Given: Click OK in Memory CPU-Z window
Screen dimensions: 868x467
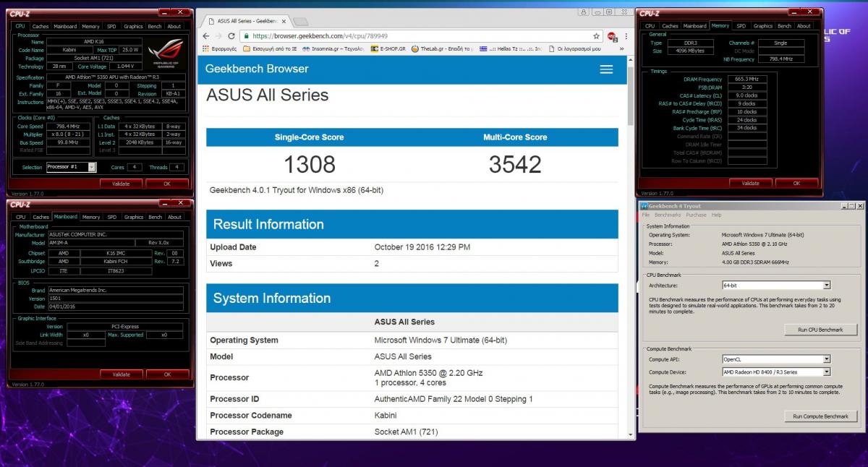Looking at the screenshot, I should (796, 183).
